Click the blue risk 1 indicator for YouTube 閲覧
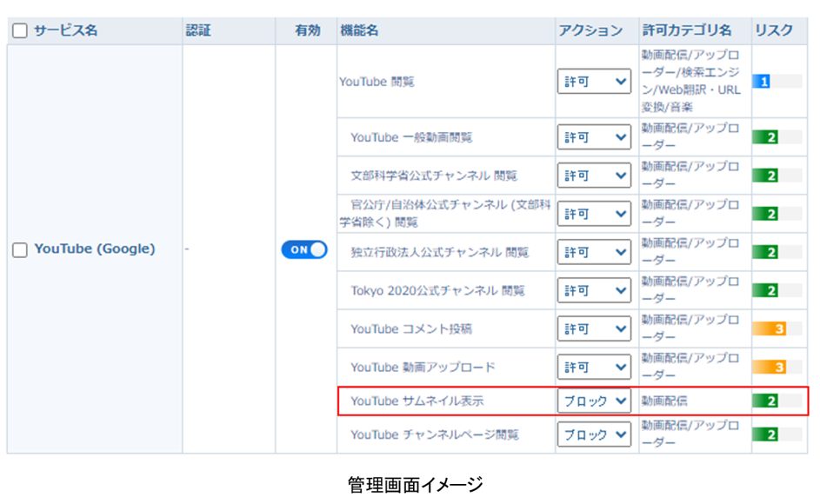Viewport: 820px width, 504px height. click(x=762, y=82)
